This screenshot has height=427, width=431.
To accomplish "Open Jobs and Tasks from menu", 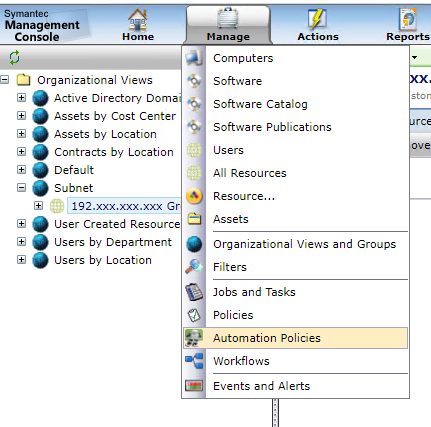I will tap(254, 292).
